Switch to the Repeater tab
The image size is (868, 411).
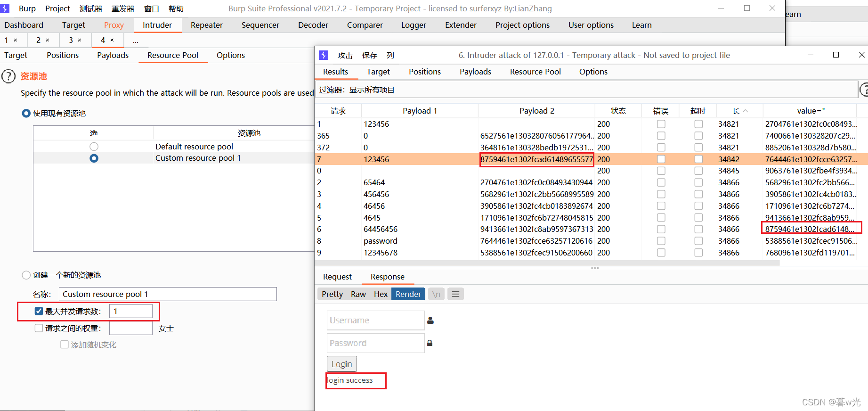click(x=206, y=25)
